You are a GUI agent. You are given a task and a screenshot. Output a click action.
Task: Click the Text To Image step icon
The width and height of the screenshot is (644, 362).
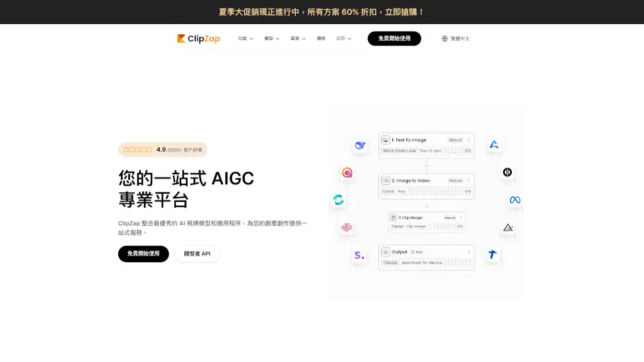[386, 140]
